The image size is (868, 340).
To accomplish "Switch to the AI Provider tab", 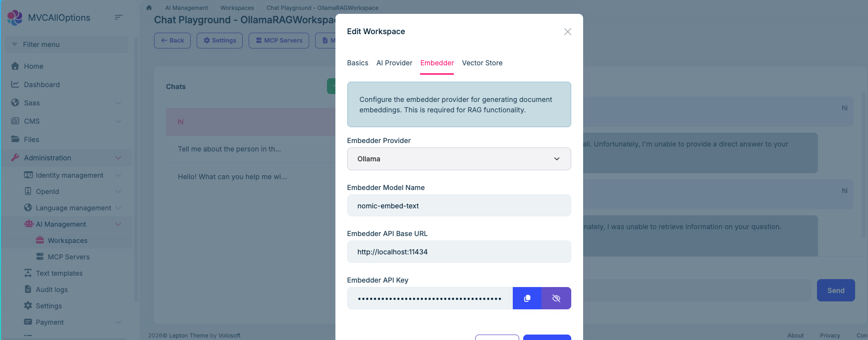I will (x=394, y=63).
